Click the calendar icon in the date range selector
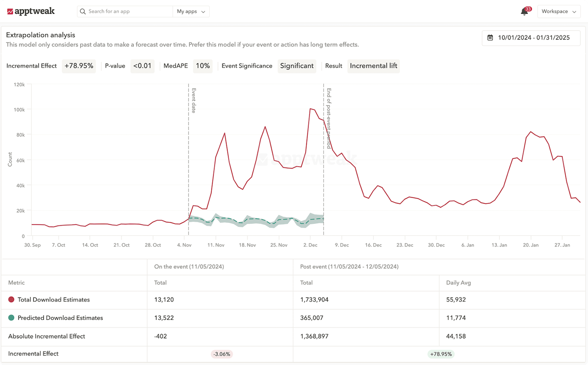 pyautogui.click(x=490, y=38)
